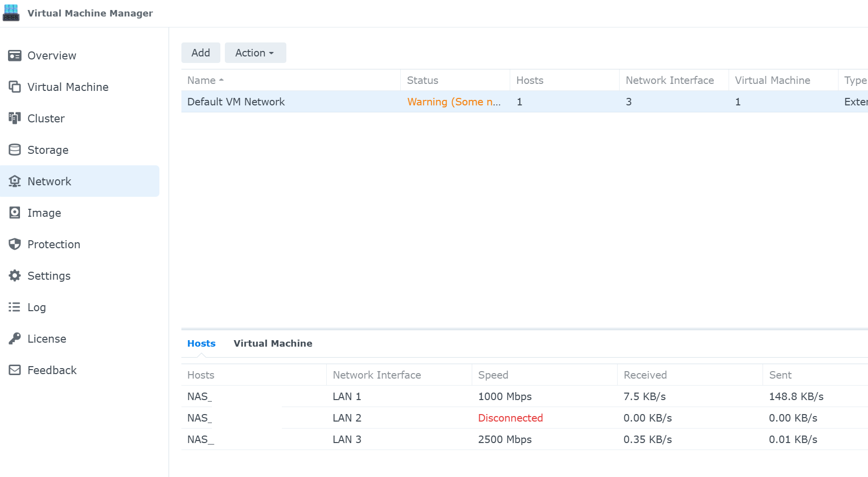Click the Virtual Machine Manager app icon
Image resolution: width=868 pixels, height=477 pixels.
(11, 13)
